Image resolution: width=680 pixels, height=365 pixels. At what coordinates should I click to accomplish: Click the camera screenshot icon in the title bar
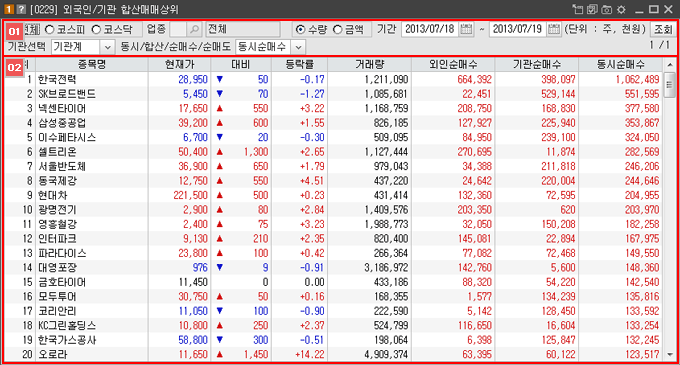607,9
